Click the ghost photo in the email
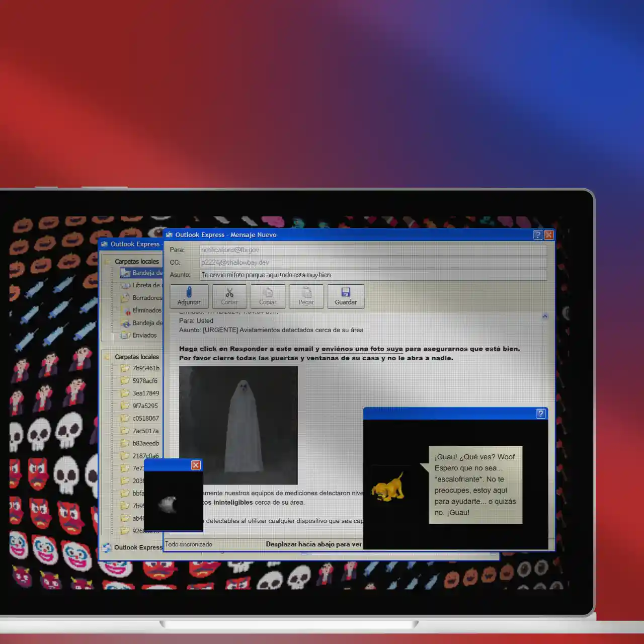Image resolution: width=644 pixels, height=644 pixels. tap(238, 426)
